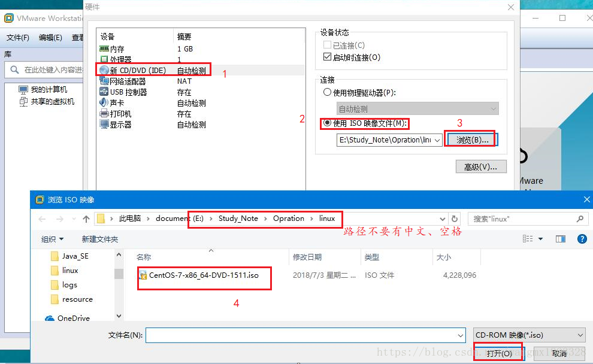593x364 pixels.
Task: Open the ISO path combo box dropdown
Action: pyautogui.click(x=437, y=140)
